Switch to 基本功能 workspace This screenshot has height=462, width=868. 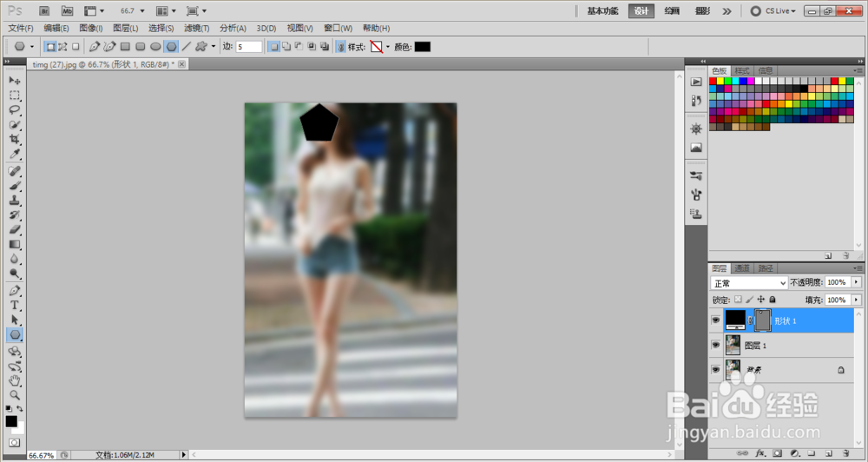(602, 11)
